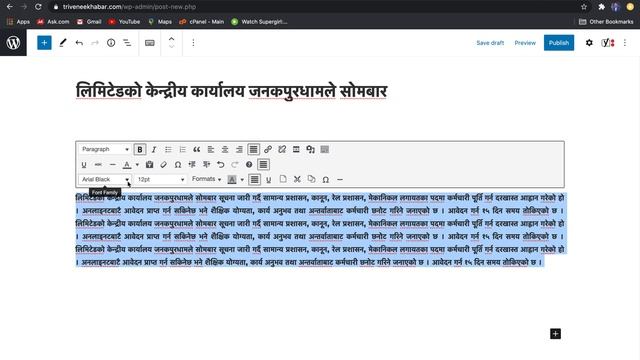Open block options three-dot menu
The image size is (640, 360).
pos(193,42)
